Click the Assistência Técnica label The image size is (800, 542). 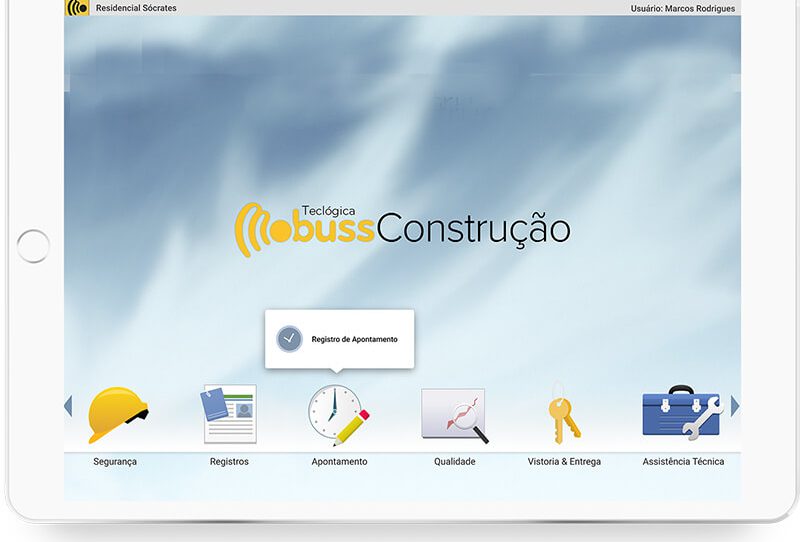(x=683, y=461)
